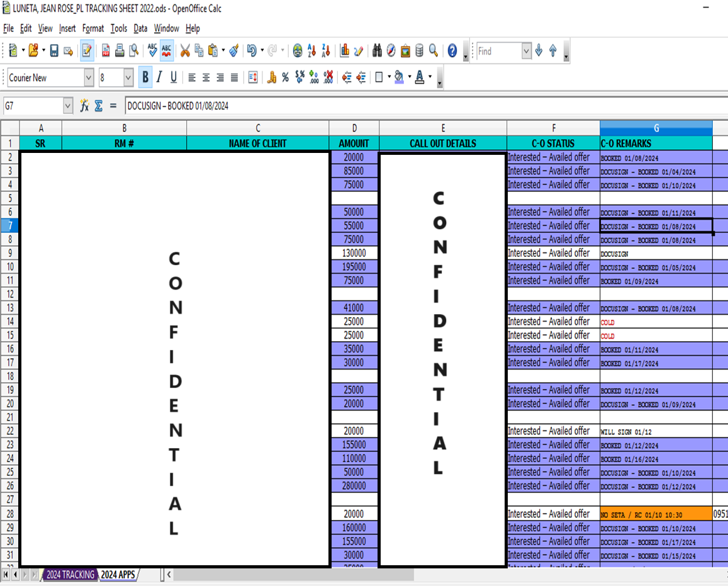728x586 pixels.
Task: Click the Open file folder icon
Action: (x=33, y=50)
